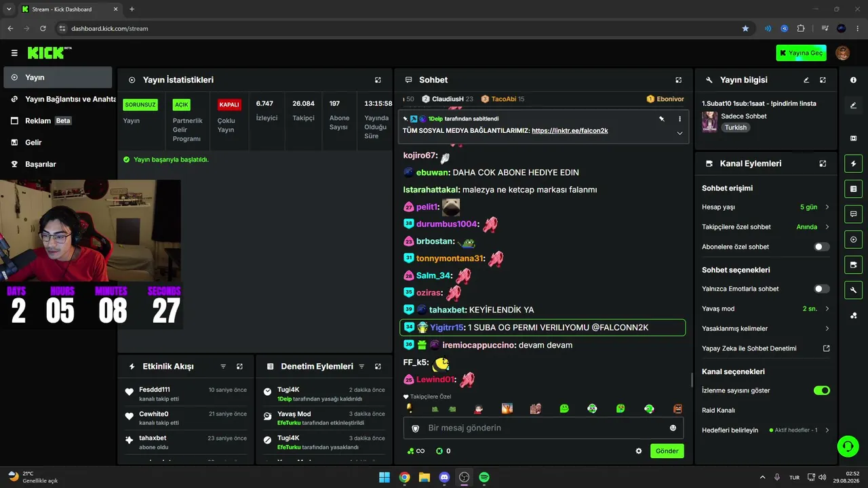This screenshot has height=488, width=868.
Task: Disable the İzlenme sayısını göster switch
Action: click(x=821, y=390)
